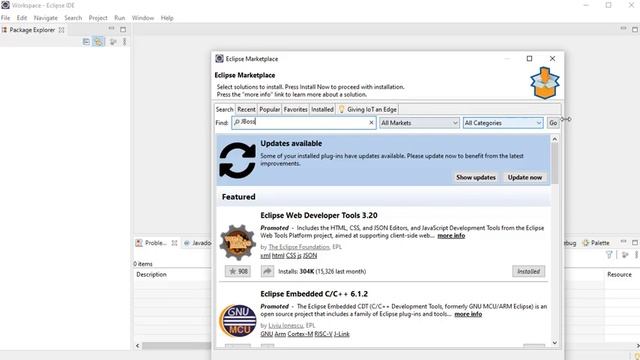Click the Resource column header

click(x=619, y=274)
